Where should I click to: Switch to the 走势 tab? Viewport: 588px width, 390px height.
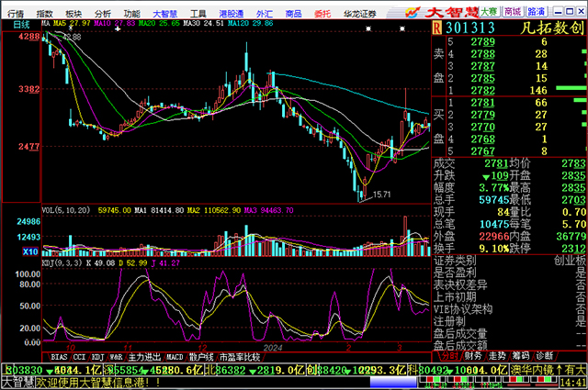(497, 355)
